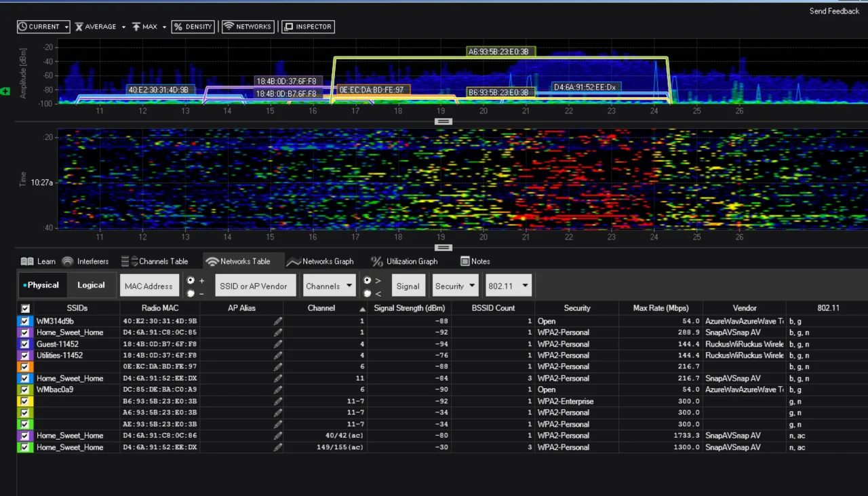Screen dimensions: 868x496
Task: Open the Inspector view
Action: 308,27
